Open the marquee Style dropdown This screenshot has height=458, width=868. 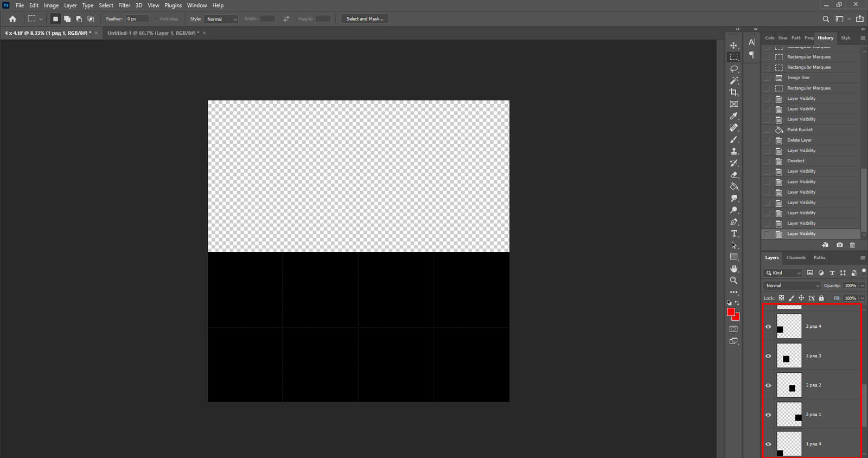(x=221, y=19)
